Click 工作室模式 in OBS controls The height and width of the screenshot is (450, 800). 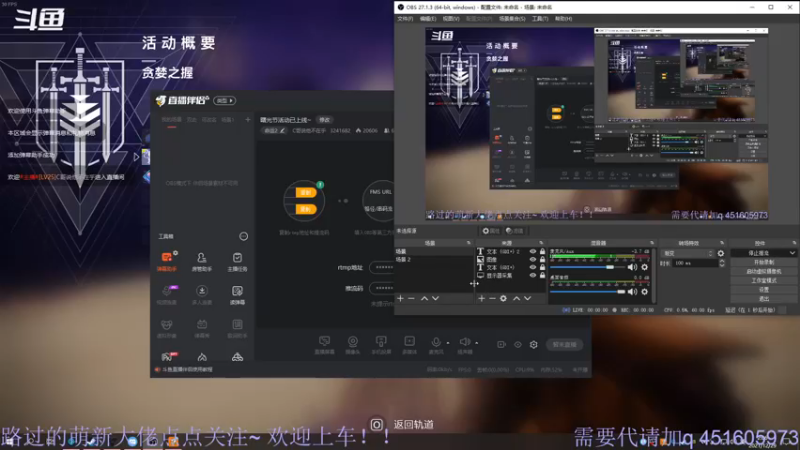click(763, 281)
